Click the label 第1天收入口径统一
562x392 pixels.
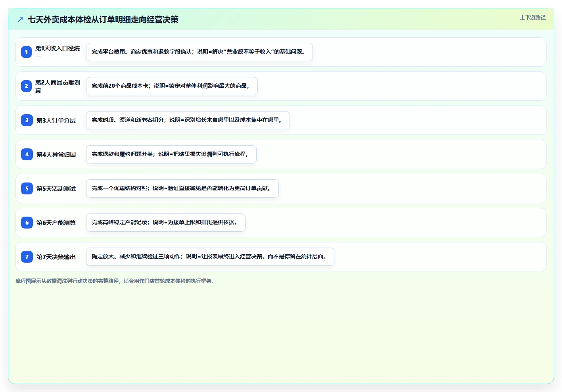(58, 52)
